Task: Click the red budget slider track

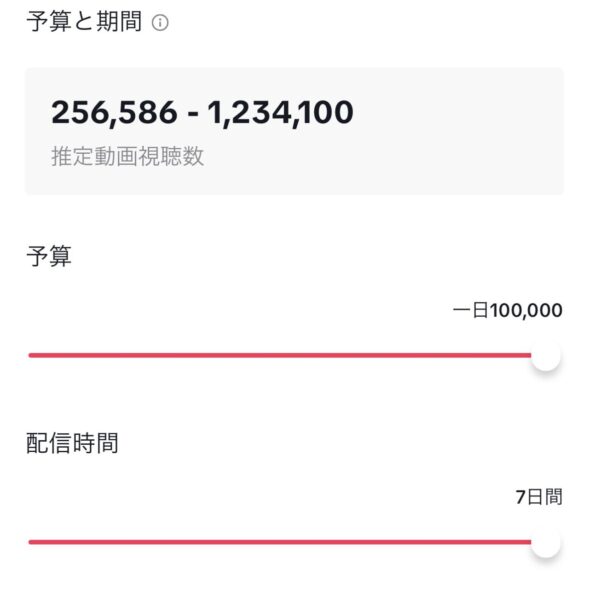Action: tap(280, 355)
